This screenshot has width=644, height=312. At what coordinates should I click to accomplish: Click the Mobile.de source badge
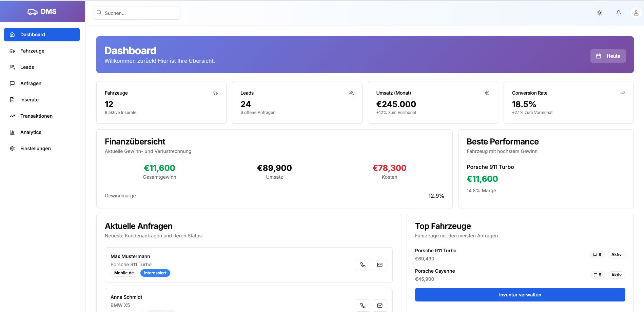tap(124, 273)
